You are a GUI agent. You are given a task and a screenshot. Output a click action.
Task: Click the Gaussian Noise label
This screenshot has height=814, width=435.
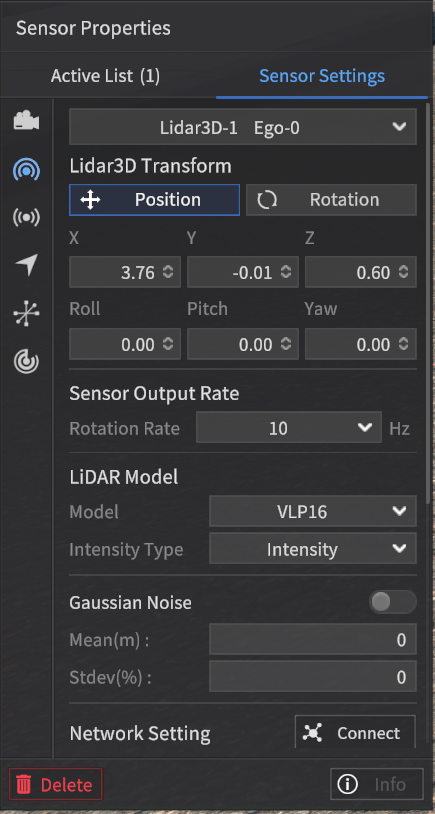click(130, 602)
